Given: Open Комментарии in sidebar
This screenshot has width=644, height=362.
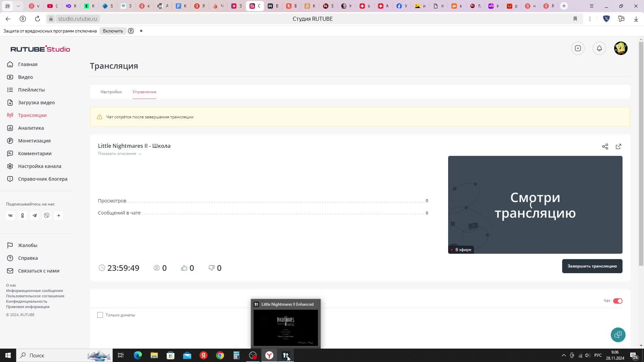Looking at the screenshot, I should coord(35,154).
